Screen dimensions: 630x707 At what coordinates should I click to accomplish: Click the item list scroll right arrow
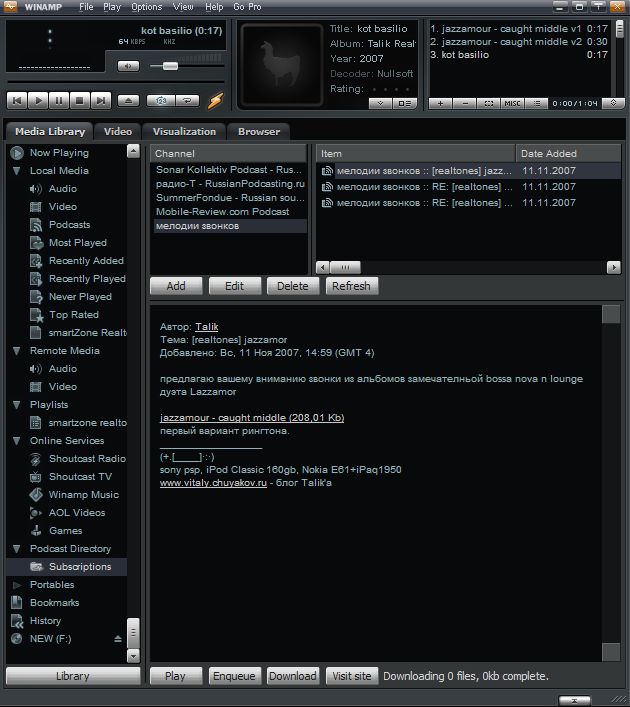coord(613,268)
